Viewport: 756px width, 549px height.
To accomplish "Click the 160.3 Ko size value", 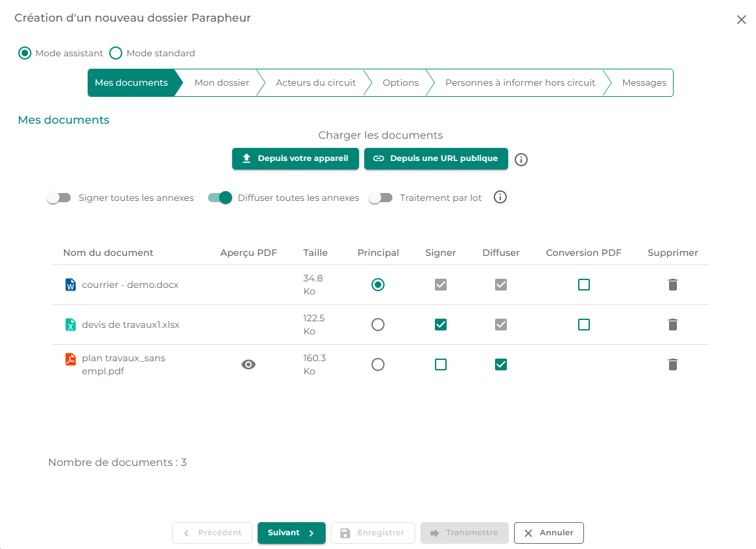I will [315, 364].
